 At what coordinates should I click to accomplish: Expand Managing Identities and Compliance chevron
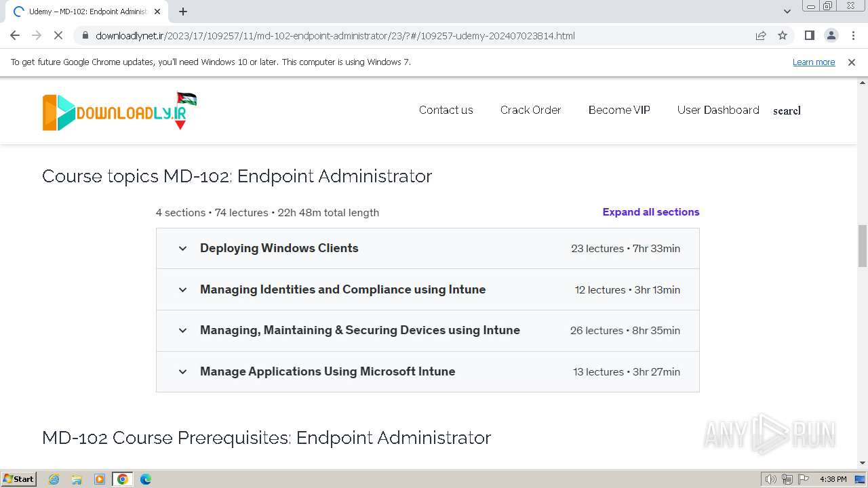(182, 289)
